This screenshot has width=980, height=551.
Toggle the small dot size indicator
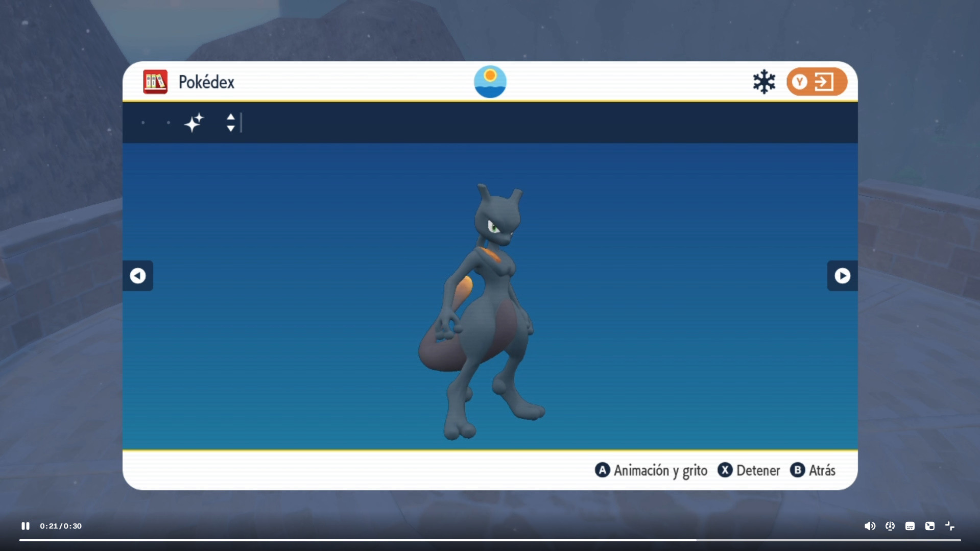click(143, 123)
